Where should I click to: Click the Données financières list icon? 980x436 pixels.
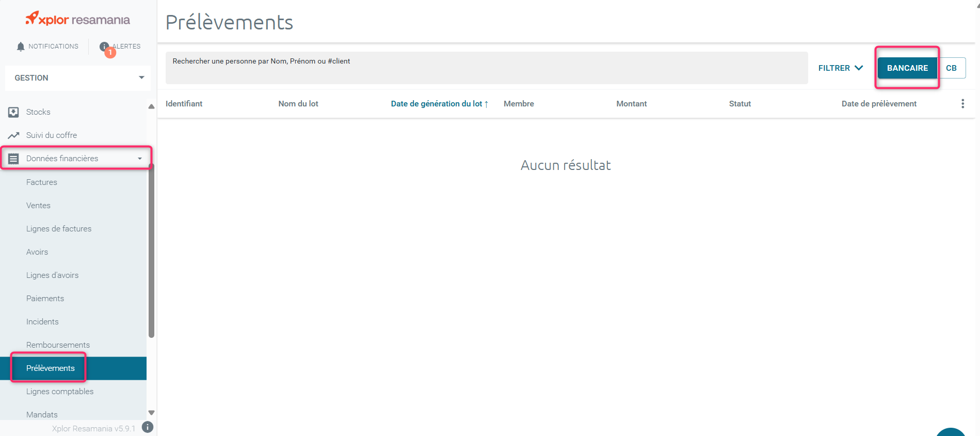point(13,159)
